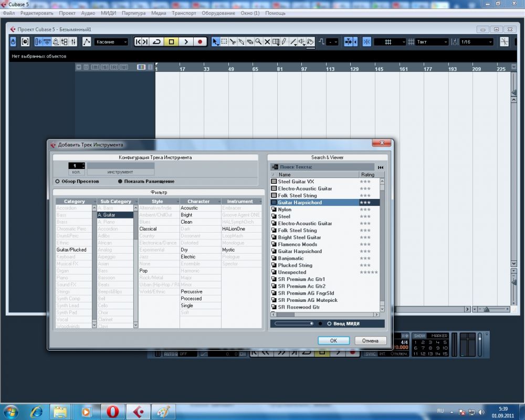Click the track color stripes icon
525x420 pixels.
click(x=141, y=67)
